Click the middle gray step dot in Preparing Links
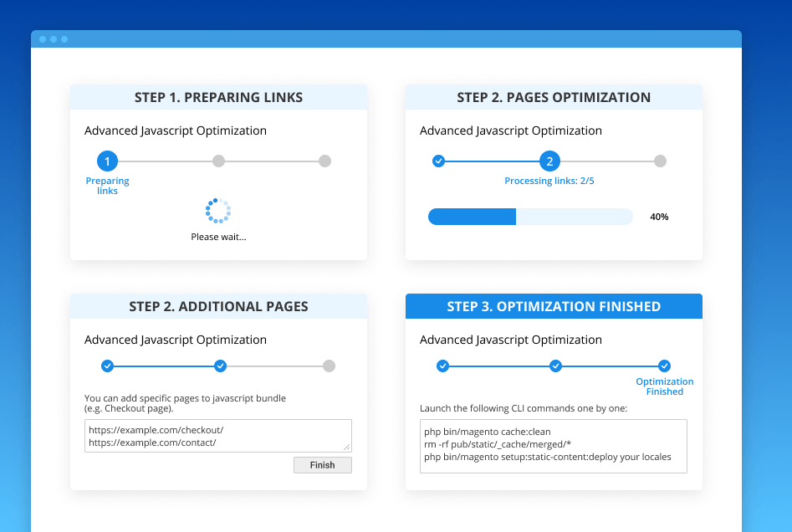 click(218, 161)
